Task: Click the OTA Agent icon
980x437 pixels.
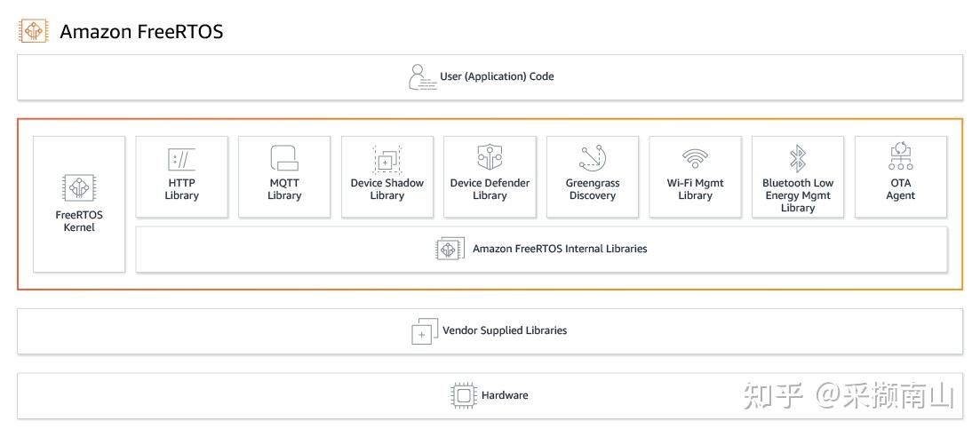Action: click(900, 157)
